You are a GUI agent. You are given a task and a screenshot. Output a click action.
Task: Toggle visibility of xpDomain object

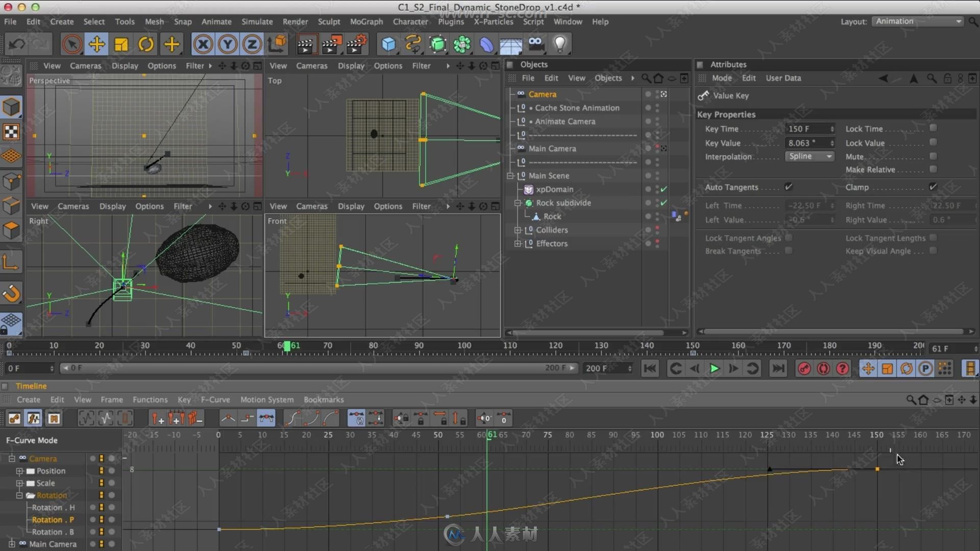pyautogui.click(x=648, y=188)
